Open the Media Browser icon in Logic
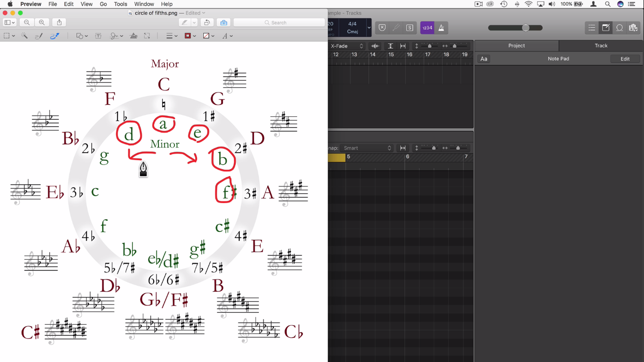Screen dimensions: 644x362 [x=633, y=28]
